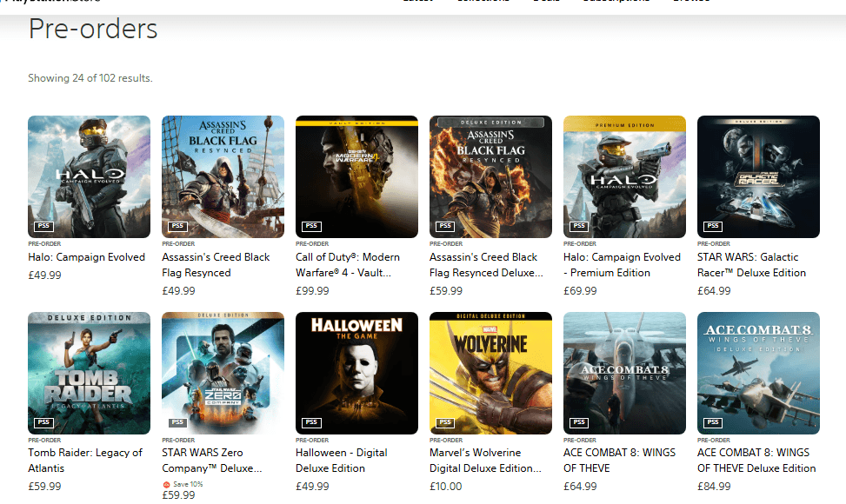Open STAR WARS Zero Company Deluxe cover art

pyautogui.click(x=223, y=373)
